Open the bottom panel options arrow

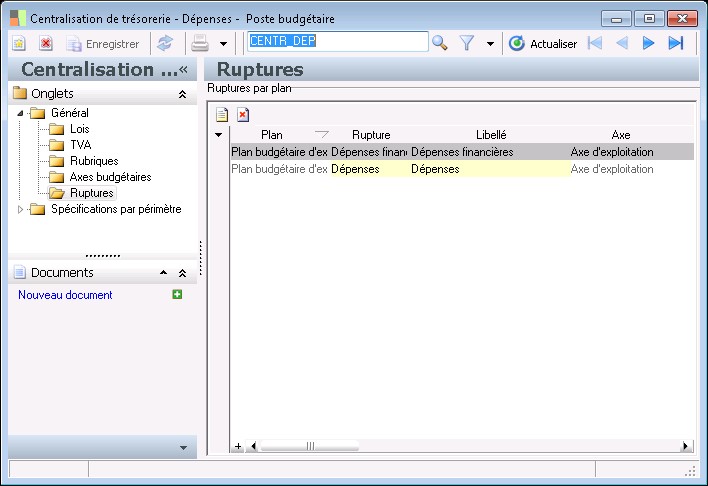183,448
